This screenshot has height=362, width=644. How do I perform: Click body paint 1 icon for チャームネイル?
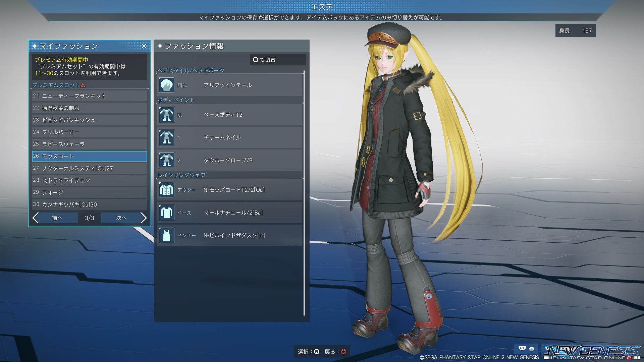pos(166,137)
